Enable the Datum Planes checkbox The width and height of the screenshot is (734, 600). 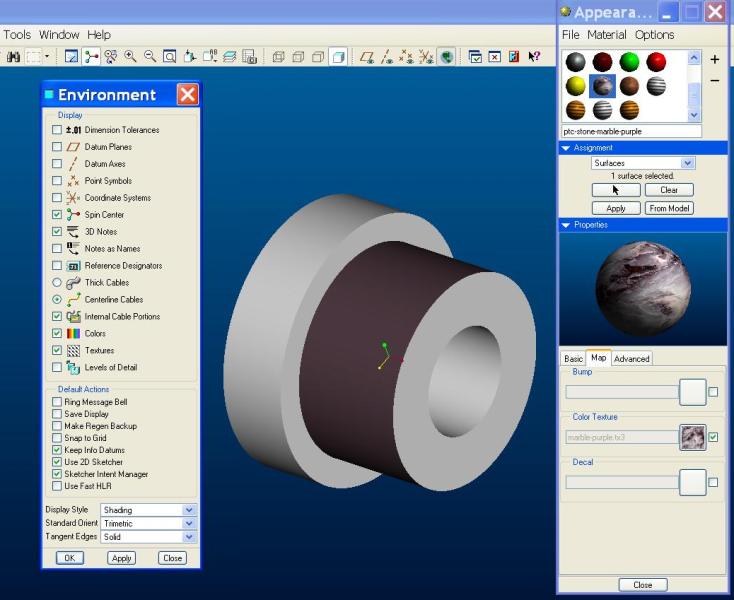[57, 147]
